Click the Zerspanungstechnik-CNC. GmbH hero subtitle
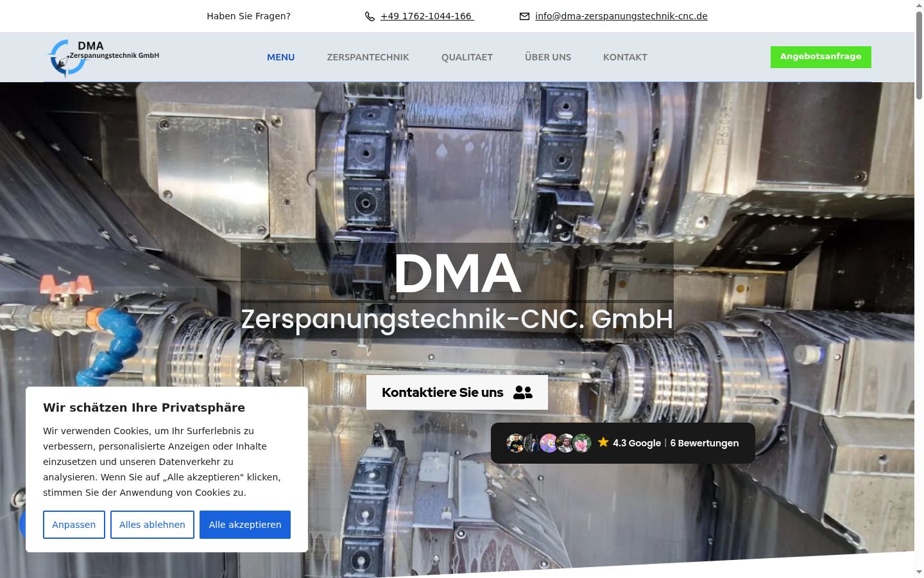Viewport: 924px width, 578px height. click(x=457, y=319)
